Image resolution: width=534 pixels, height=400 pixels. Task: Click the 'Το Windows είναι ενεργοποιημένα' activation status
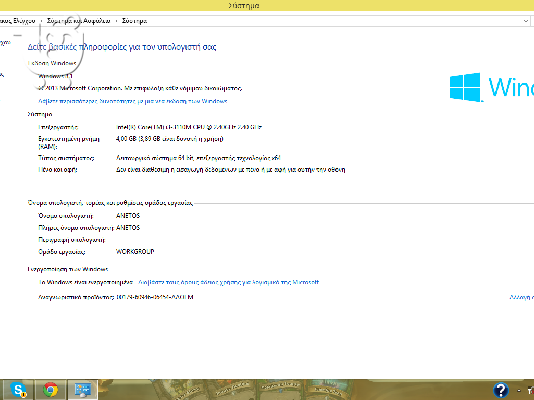85,282
